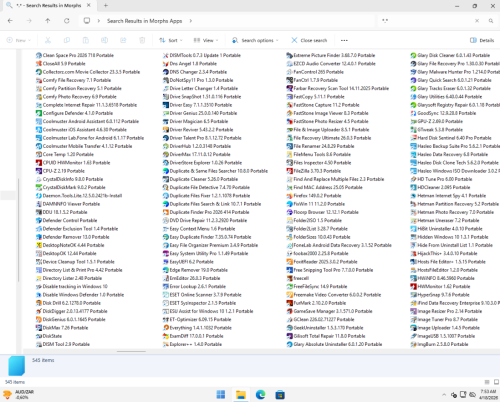Click the Refresh icon in navigation bar
The width and height of the screenshot is (500, 402).
coord(67,21)
